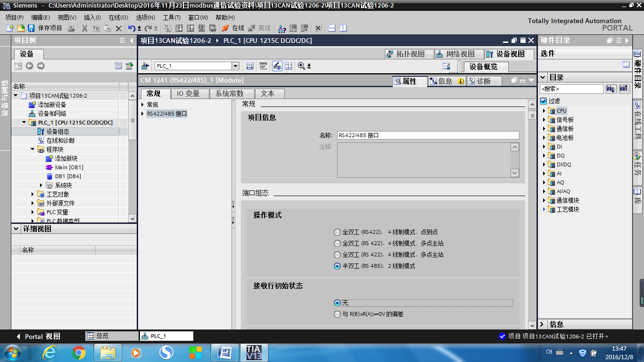
Task: Expand the 通信模块 catalog folder
Action: pos(544,200)
